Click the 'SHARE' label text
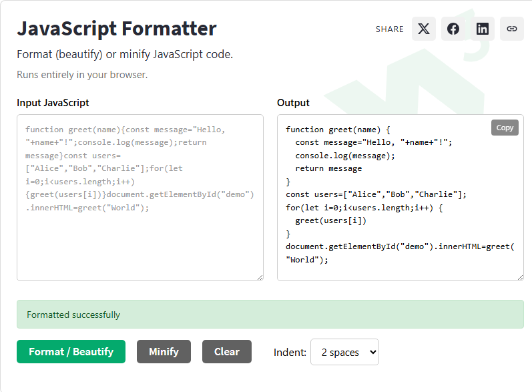532x392 pixels. 390,29
